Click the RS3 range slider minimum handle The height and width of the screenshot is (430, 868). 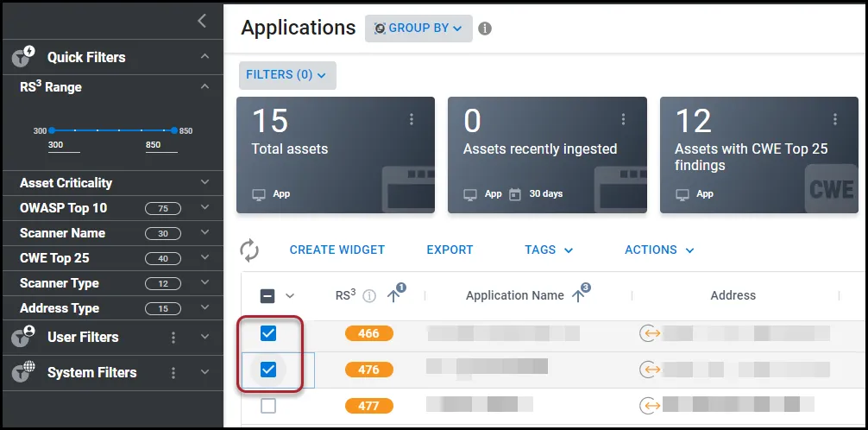coord(52,130)
